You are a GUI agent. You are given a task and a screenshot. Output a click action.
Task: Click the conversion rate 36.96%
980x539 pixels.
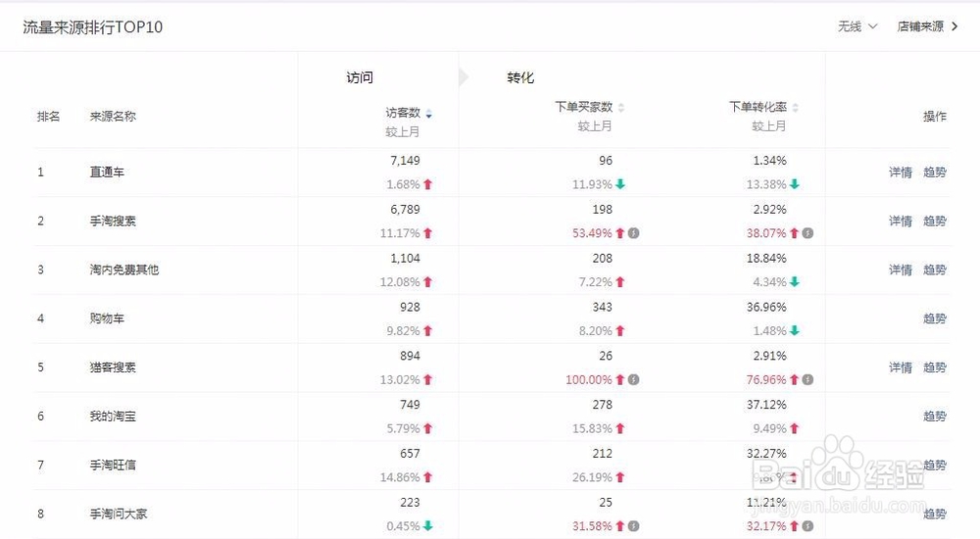766,307
